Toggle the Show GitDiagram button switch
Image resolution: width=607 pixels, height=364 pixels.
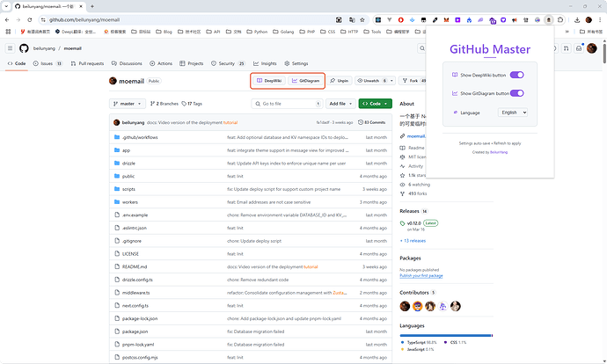pos(516,93)
